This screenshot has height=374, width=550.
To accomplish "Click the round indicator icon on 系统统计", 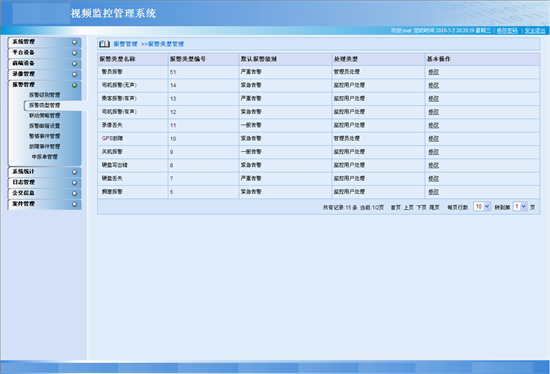I will [x=74, y=172].
